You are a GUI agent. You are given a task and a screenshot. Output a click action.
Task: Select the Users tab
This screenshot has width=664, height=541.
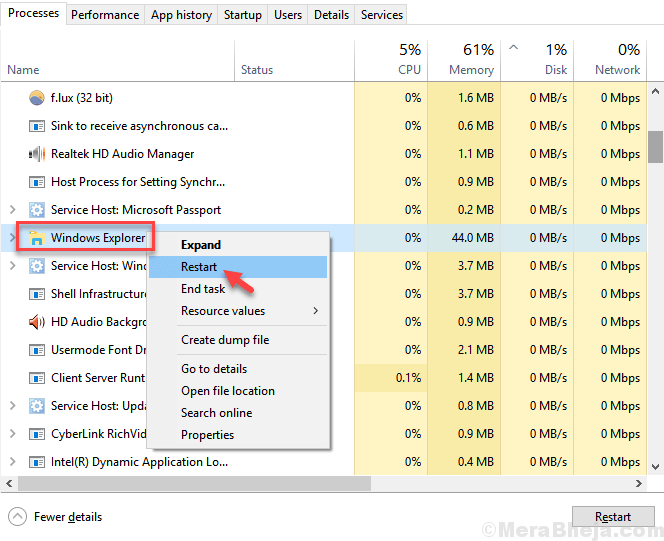pyautogui.click(x=288, y=15)
